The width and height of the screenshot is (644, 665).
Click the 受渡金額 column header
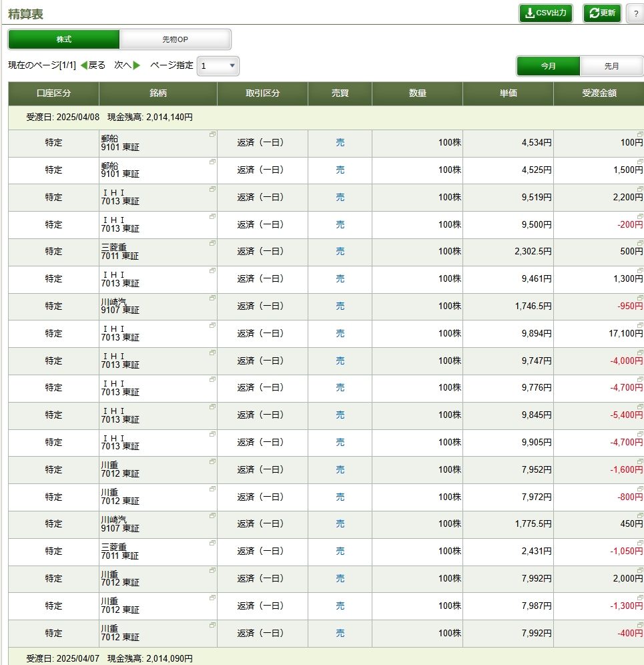point(599,93)
